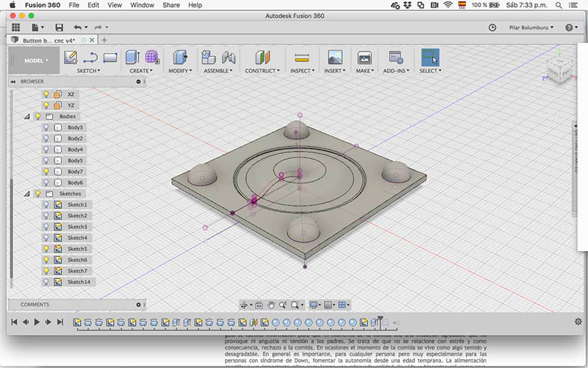Open the timeline settings gear
588x368 pixels.
tap(578, 322)
